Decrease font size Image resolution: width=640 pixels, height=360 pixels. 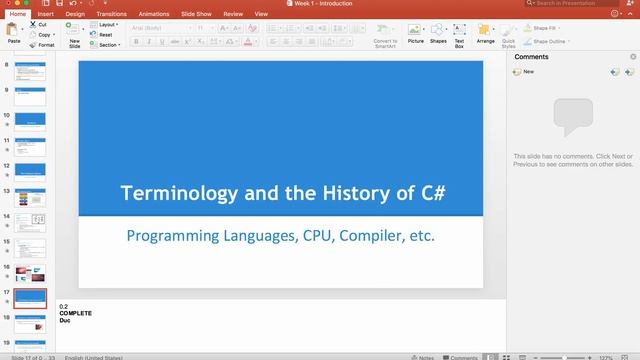click(x=237, y=28)
